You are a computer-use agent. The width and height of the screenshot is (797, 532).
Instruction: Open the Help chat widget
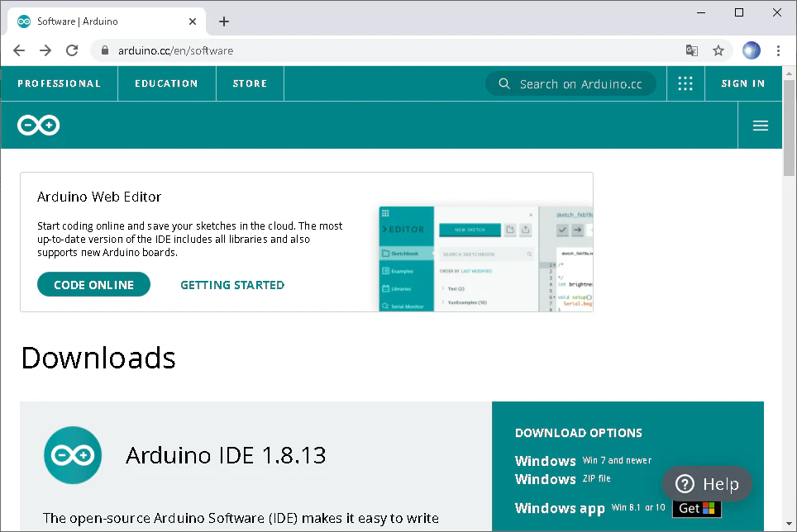(707, 484)
